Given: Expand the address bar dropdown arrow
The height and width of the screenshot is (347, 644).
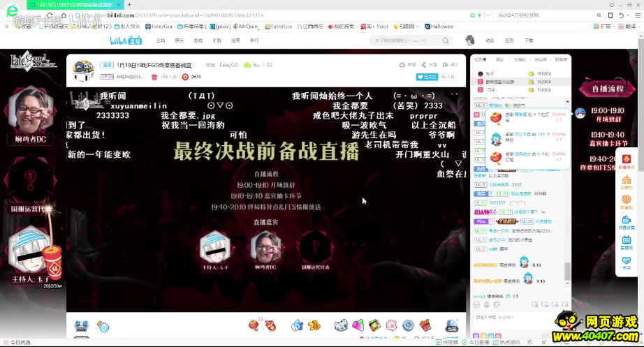Looking at the screenshot, I should coord(488,15).
